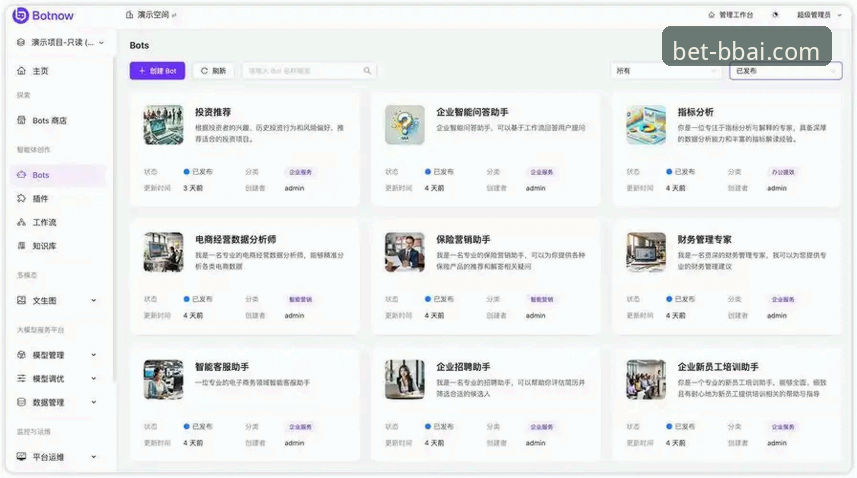857x478 pixels.
Task: Click the admin creator on 智能客服助手 card
Action: pos(294,443)
